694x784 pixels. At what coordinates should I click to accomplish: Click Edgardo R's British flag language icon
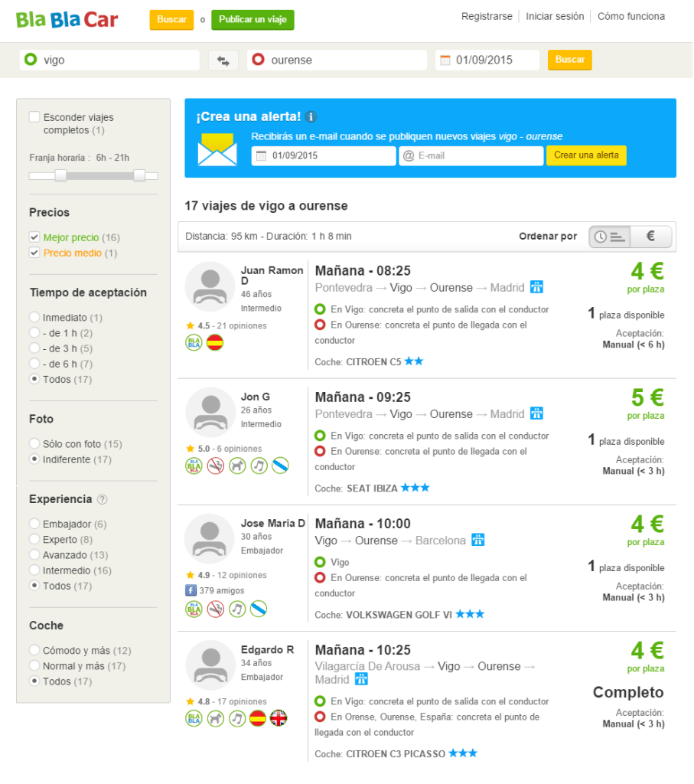tap(279, 720)
